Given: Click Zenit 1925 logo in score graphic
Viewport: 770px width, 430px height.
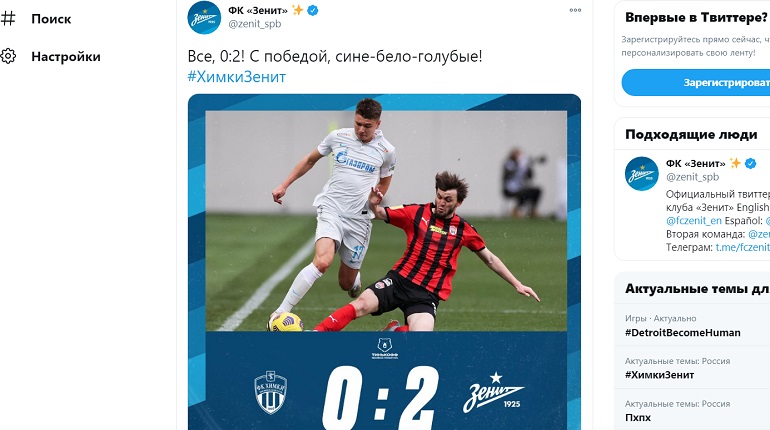Looking at the screenshot, I should tap(493, 392).
